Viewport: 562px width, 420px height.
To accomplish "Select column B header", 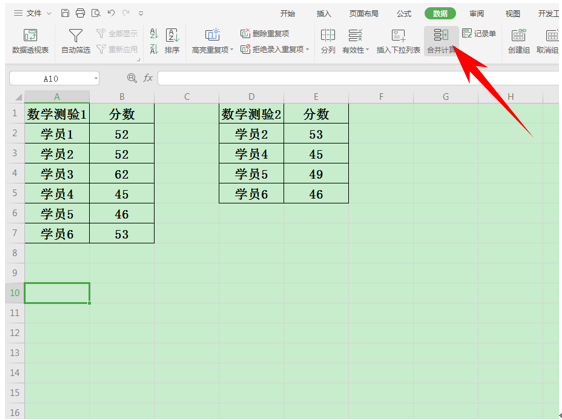I will click(x=122, y=97).
